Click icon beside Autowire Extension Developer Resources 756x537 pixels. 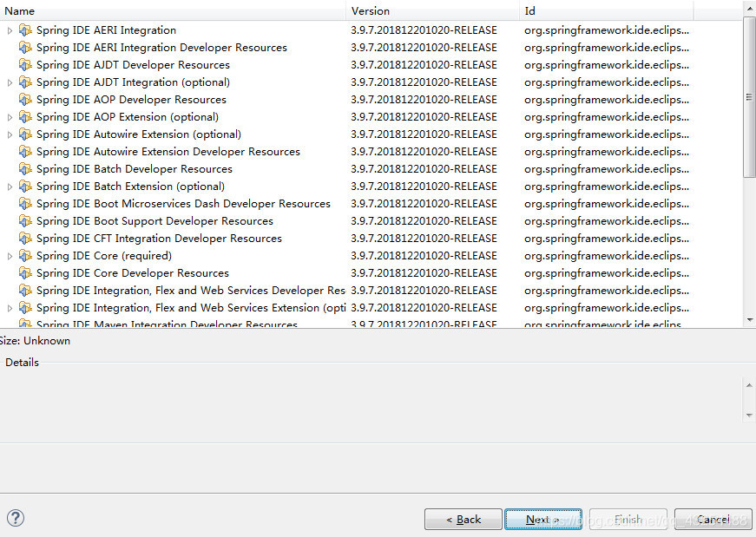tap(25, 152)
